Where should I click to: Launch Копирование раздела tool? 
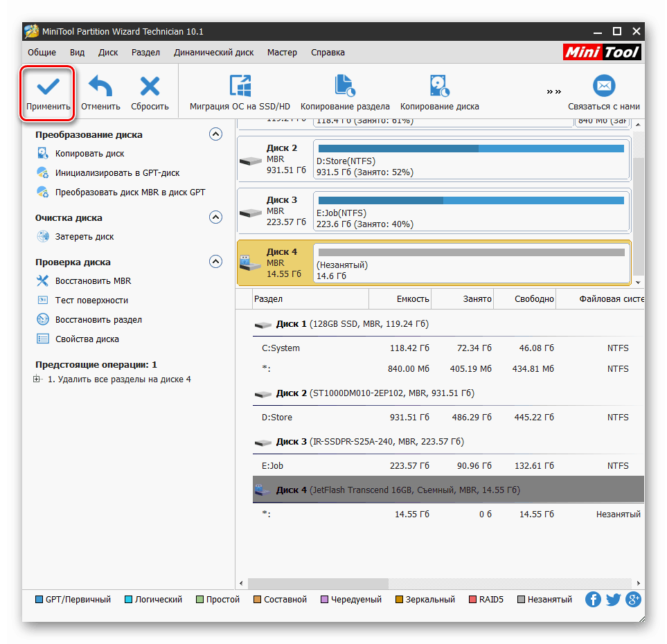[x=345, y=92]
